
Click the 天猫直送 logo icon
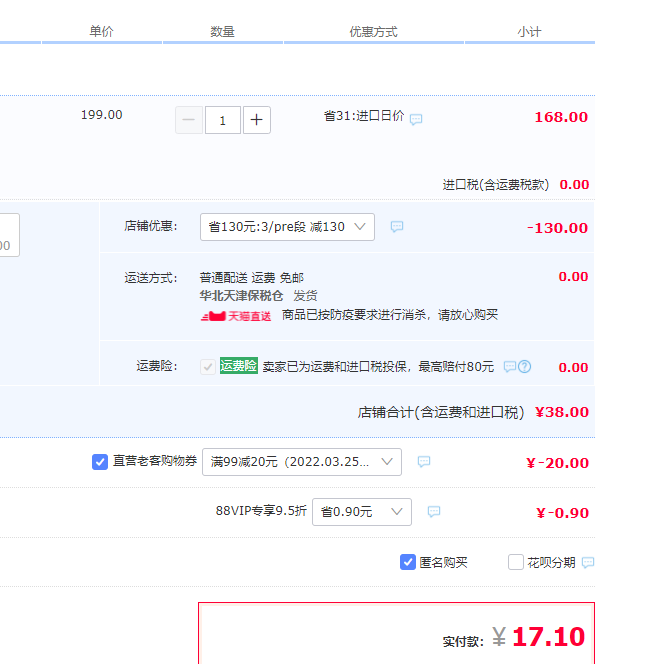point(236,315)
